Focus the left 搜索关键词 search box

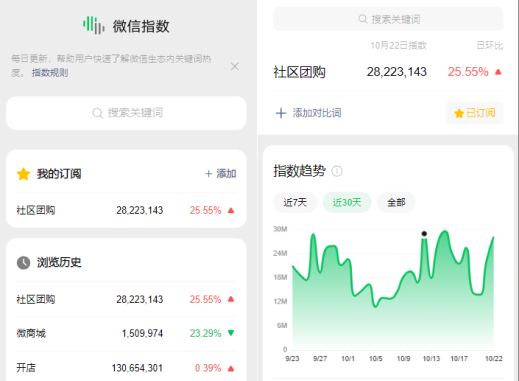point(126,113)
